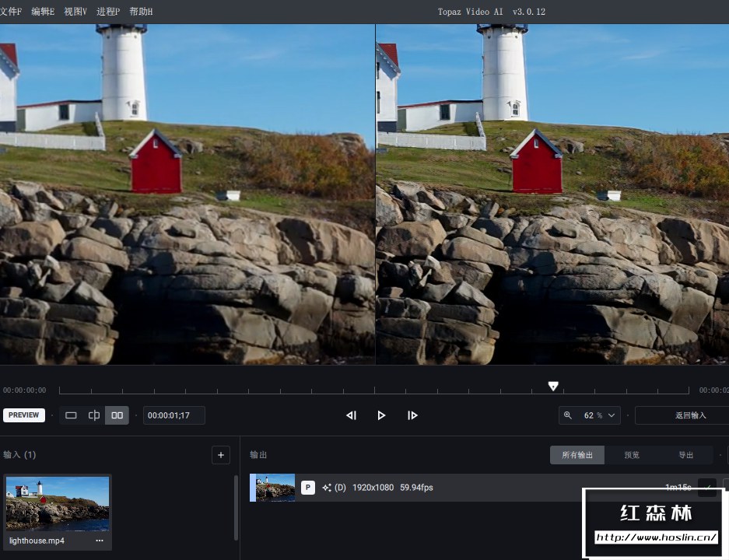Play the video preview

point(381,415)
